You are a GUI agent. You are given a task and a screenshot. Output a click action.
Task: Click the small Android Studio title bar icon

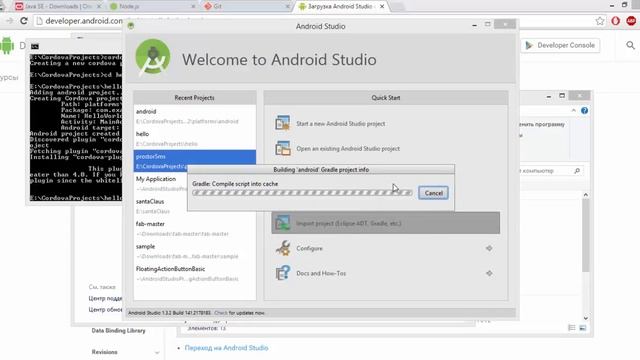[131, 26]
